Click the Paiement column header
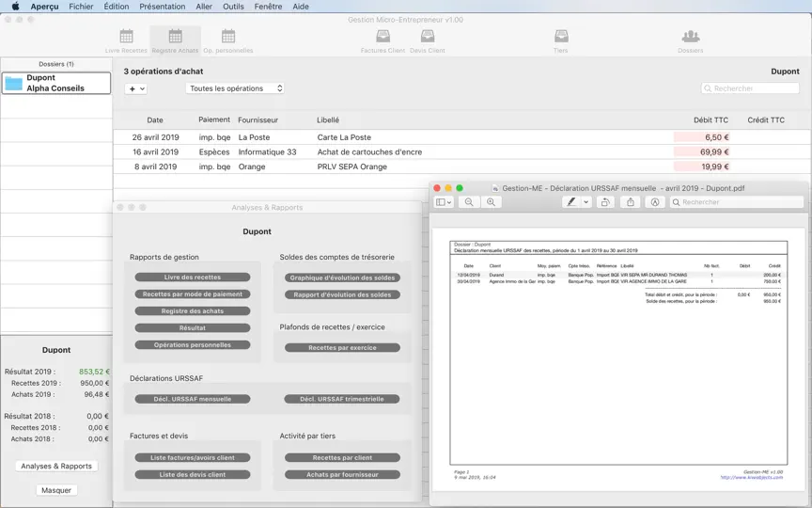The image size is (812, 508). pyautogui.click(x=214, y=119)
